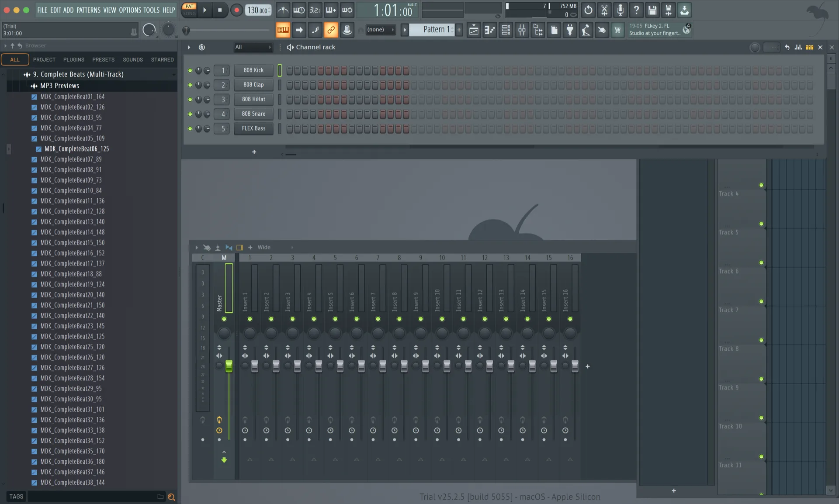
Task: Open the (none) snap selector dropdown
Action: [380, 30]
